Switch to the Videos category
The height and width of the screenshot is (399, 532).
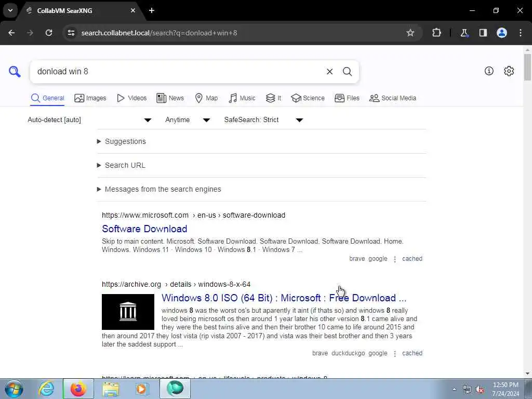coord(131,98)
